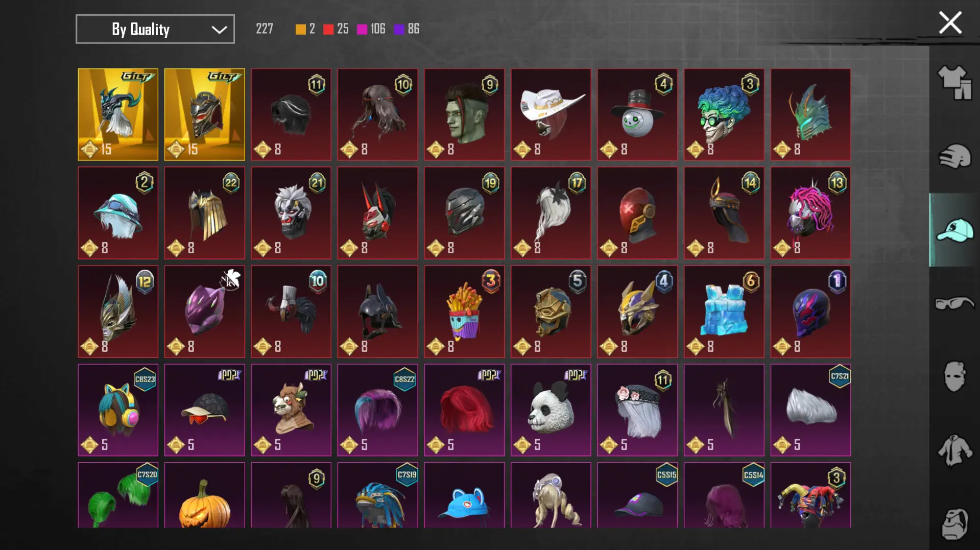Image resolution: width=980 pixels, height=550 pixels.
Task: Select the french fries headgear item
Action: pyautogui.click(x=464, y=312)
